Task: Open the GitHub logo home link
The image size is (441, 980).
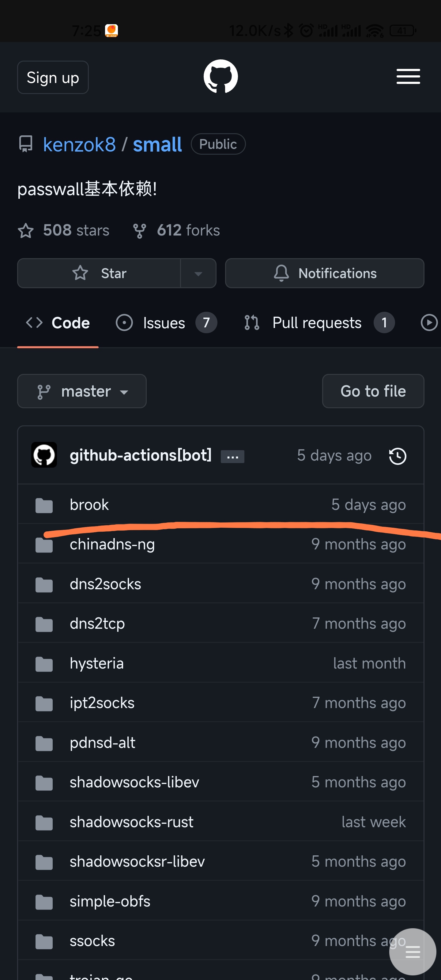Action: point(221,77)
